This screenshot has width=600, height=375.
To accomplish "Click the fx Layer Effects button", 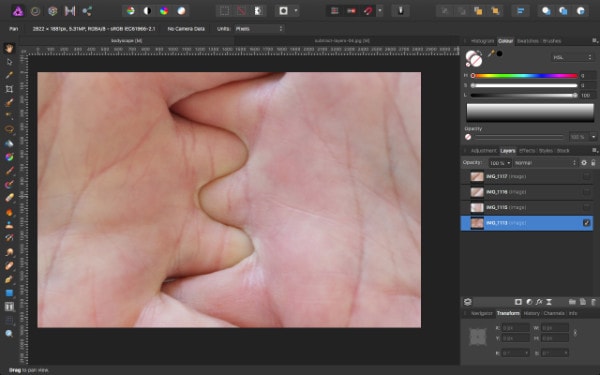I will tap(539, 302).
